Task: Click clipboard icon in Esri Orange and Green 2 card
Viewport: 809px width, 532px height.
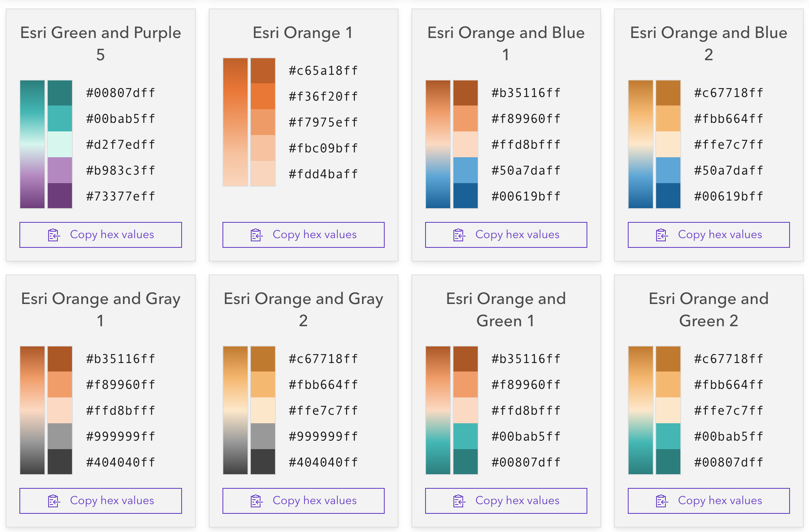Action: (662, 501)
